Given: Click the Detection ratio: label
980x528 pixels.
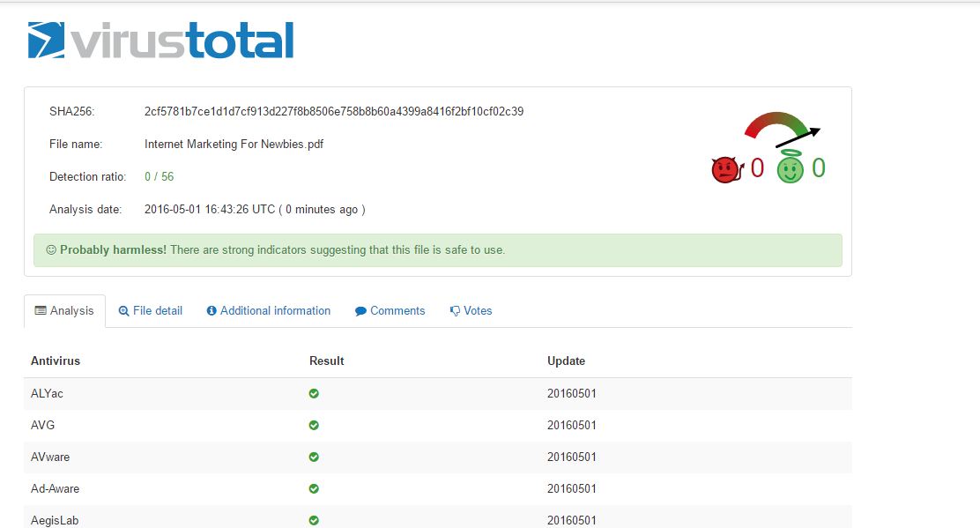Looking at the screenshot, I should pos(87,177).
